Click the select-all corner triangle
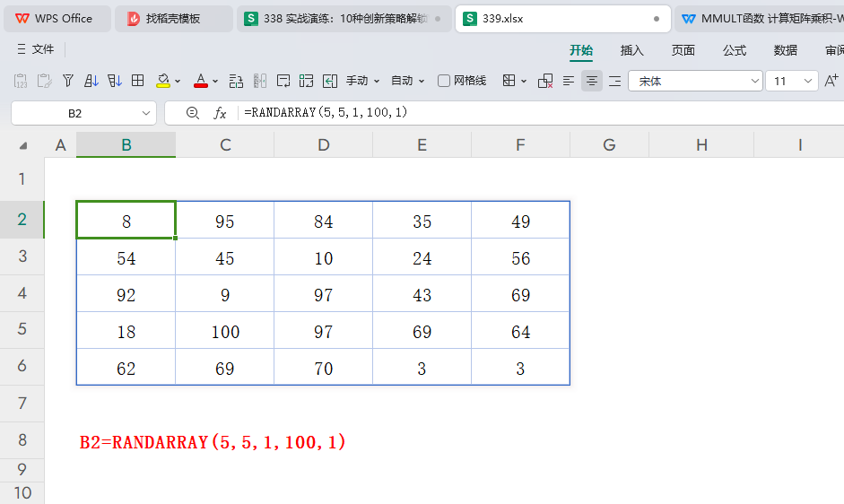The height and width of the screenshot is (504, 844). pyautogui.click(x=22, y=146)
